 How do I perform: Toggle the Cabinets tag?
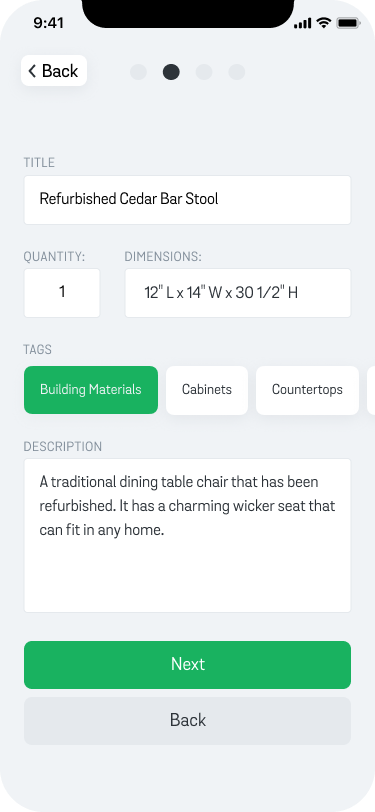[x=207, y=390]
